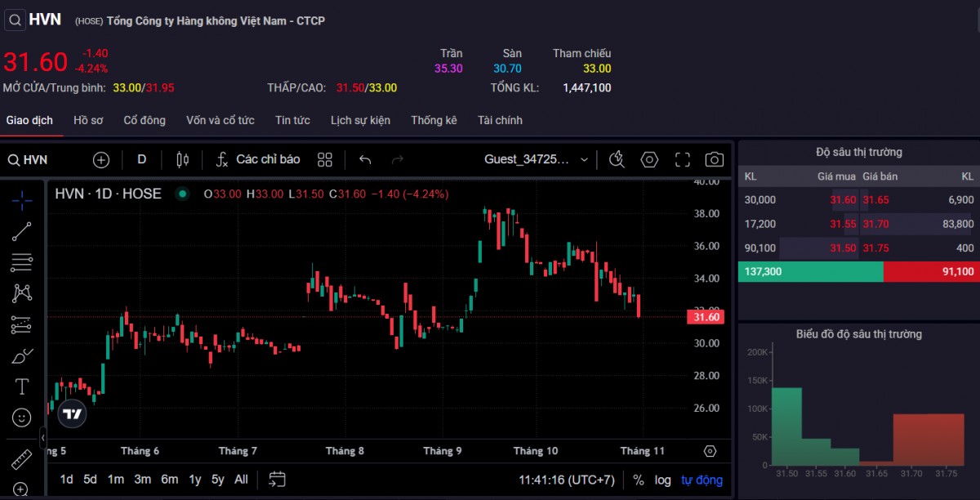The height and width of the screenshot is (500, 980).
Task: Pick the ruler measure tool
Action: point(22,459)
